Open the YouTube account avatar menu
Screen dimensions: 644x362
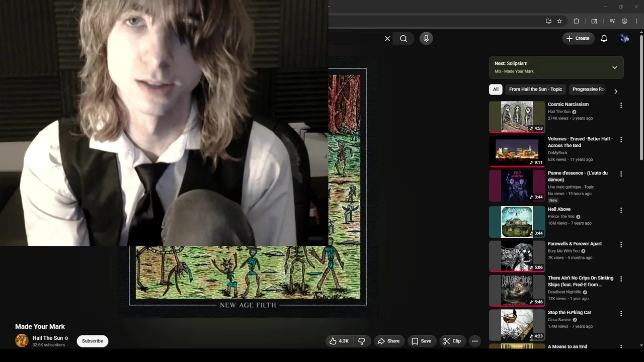(x=624, y=38)
